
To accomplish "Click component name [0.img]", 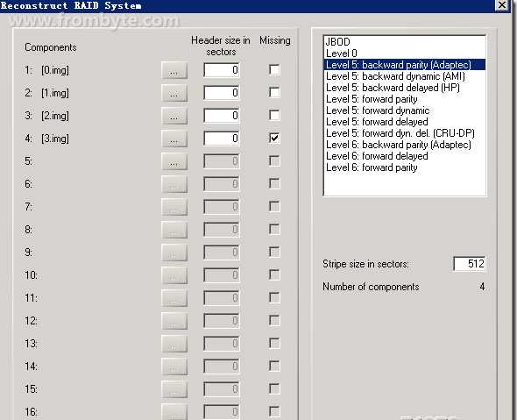I will (x=55, y=70).
